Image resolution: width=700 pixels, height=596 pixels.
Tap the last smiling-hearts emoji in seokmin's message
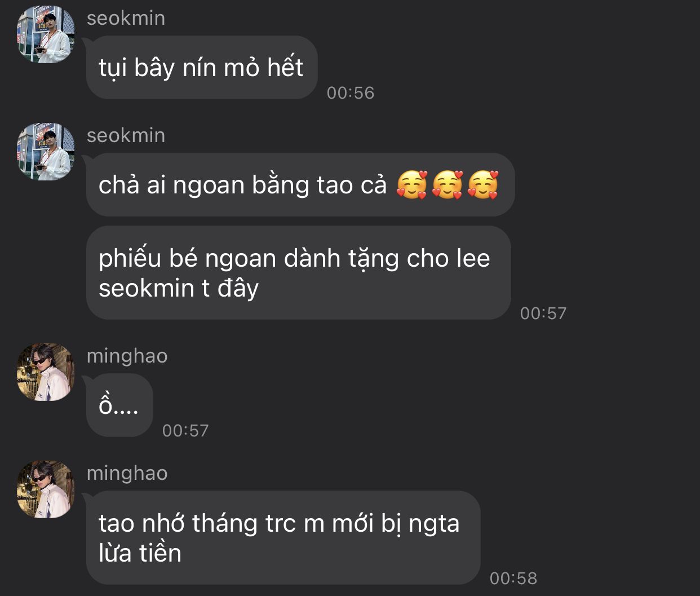483,185
